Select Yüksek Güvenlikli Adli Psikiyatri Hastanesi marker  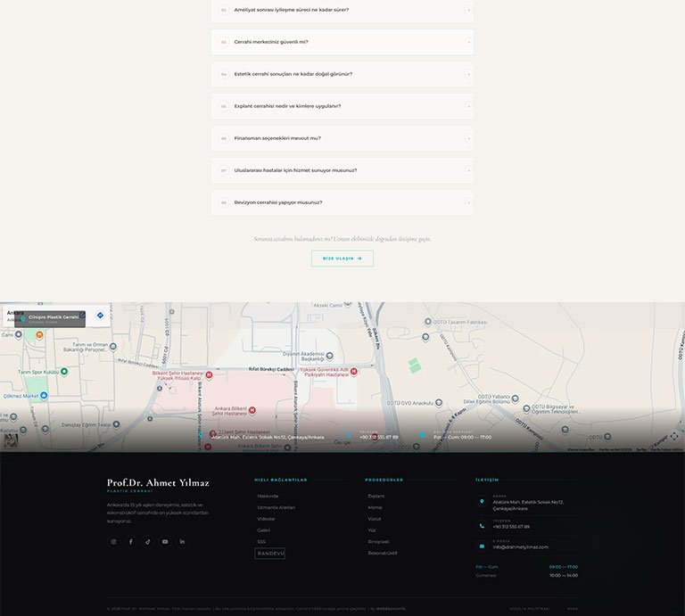pos(354,372)
